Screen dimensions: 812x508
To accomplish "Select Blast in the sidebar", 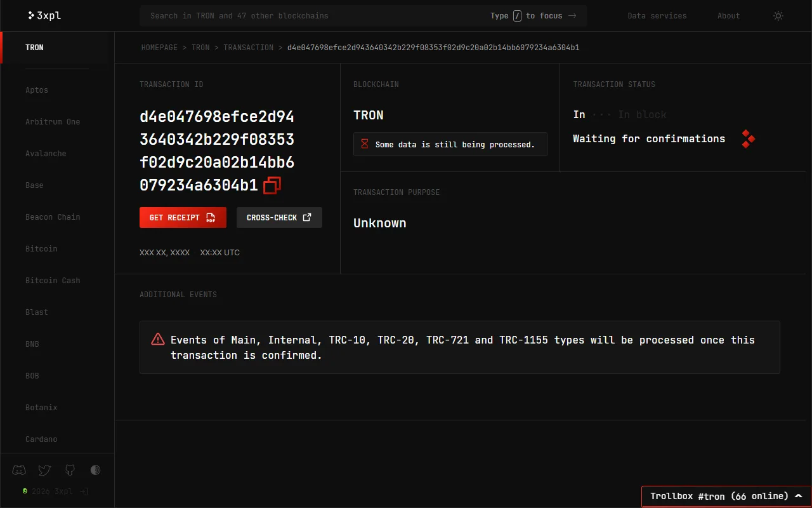I will pos(37,312).
